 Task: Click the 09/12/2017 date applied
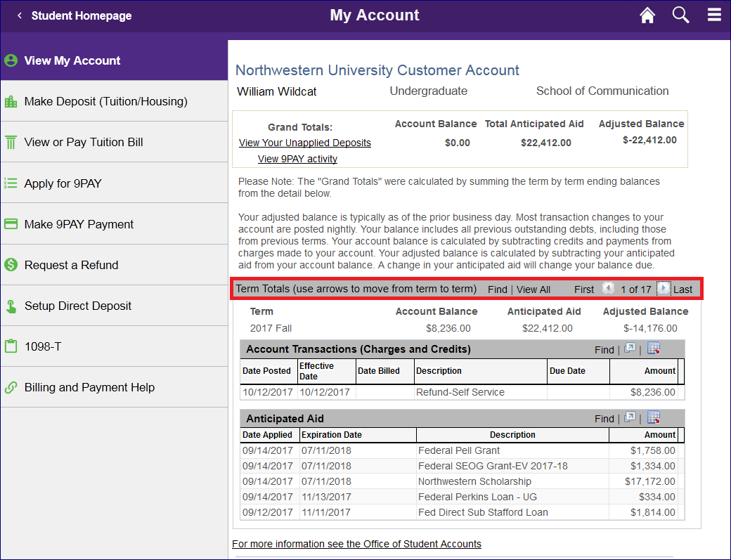click(268, 512)
